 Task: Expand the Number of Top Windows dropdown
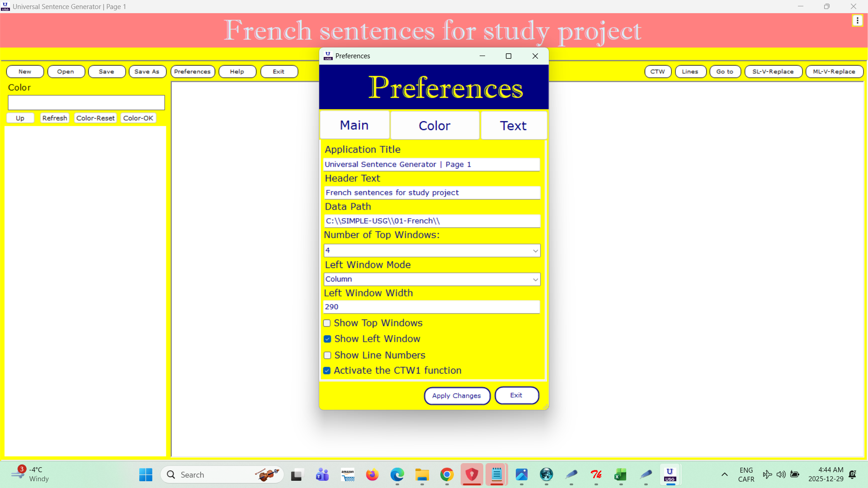432,250
